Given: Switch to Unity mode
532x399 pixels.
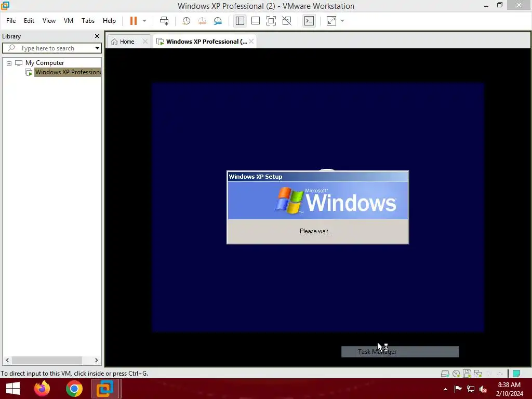Looking at the screenshot, I should (x=287, y=21).
